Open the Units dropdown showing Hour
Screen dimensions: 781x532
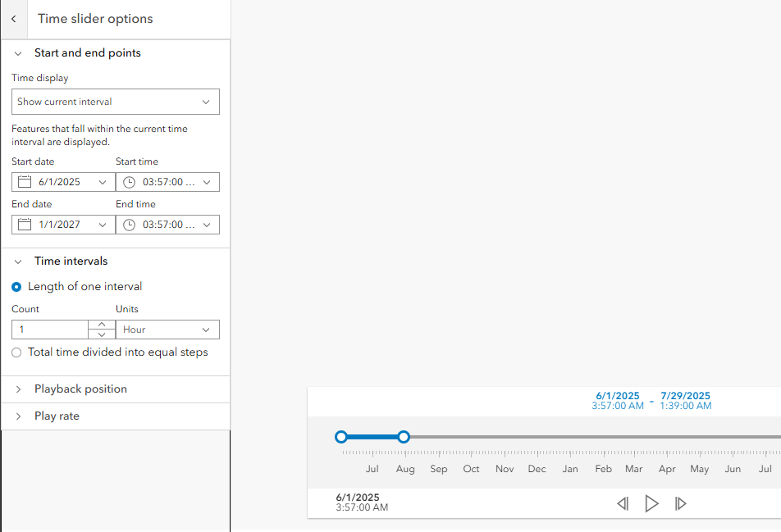point(167,330)
